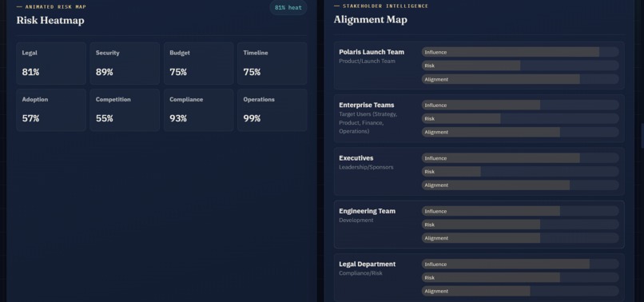Click the Compliance/Risk subtitle

click(360, 273)
